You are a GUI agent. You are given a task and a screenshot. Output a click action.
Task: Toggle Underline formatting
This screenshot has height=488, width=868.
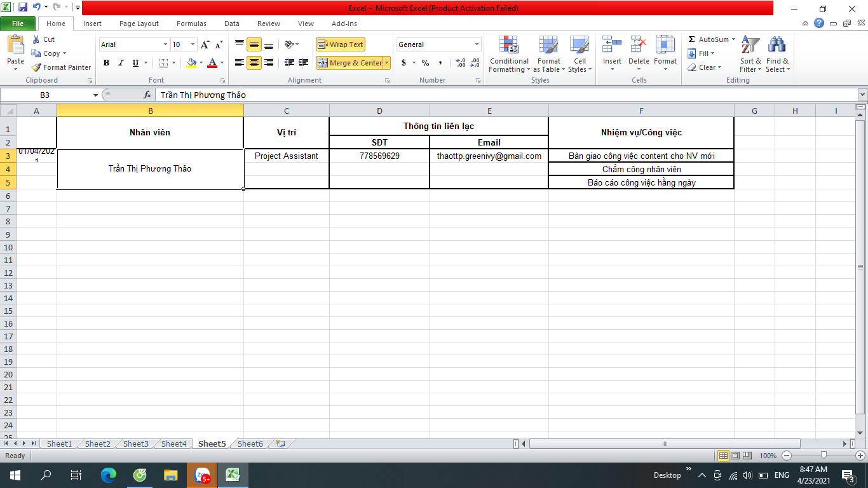(135, 63)
